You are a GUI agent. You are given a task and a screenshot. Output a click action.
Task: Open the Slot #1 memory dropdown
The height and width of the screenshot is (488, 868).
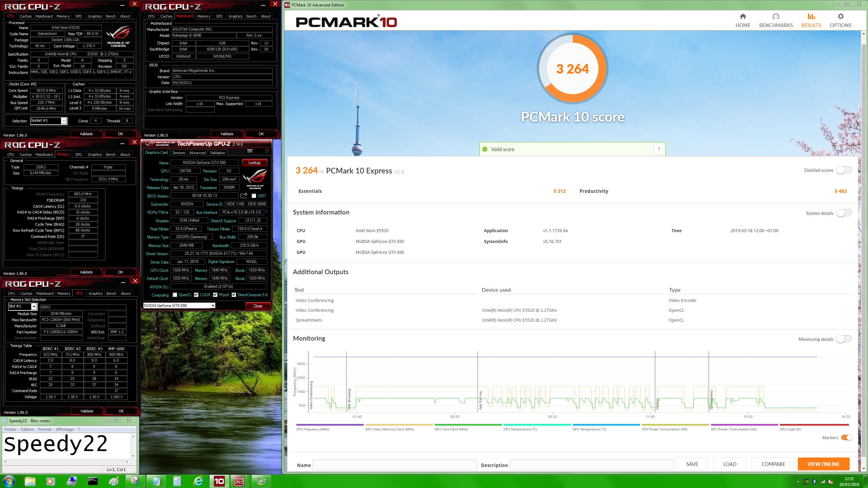point(34,307)
